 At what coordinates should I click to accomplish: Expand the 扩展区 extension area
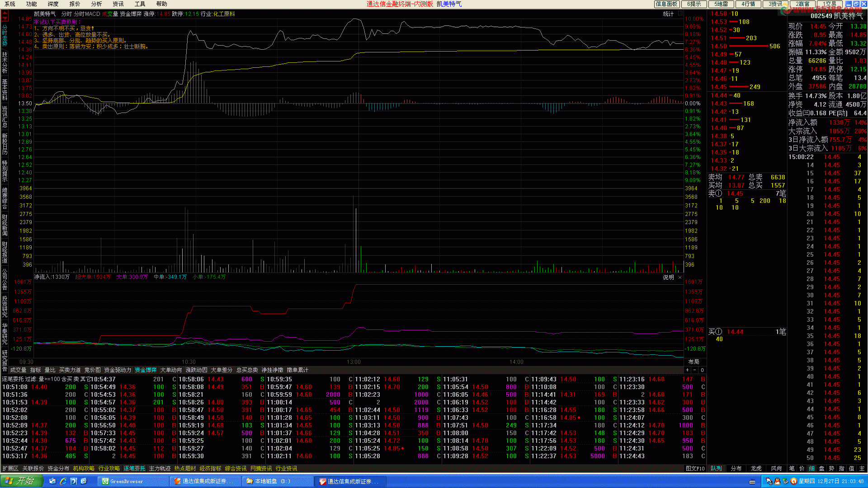tap(10, 469)
